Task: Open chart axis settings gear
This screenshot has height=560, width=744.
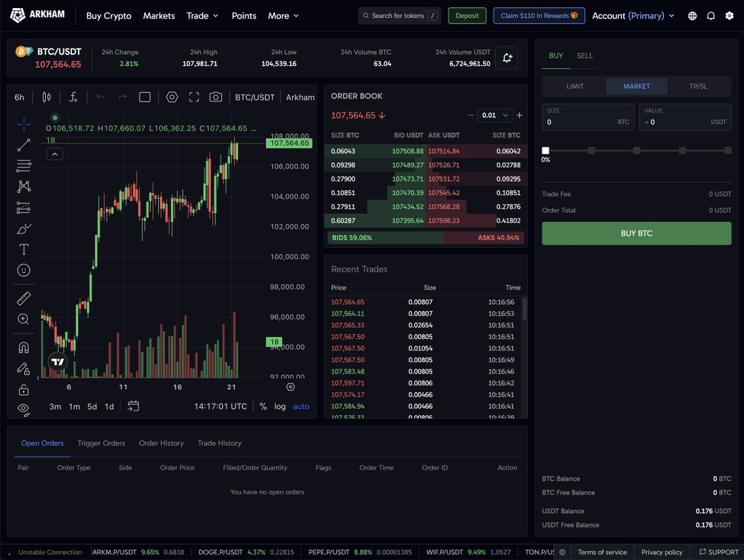Action: pyautogui.click(x=291, y=387)
